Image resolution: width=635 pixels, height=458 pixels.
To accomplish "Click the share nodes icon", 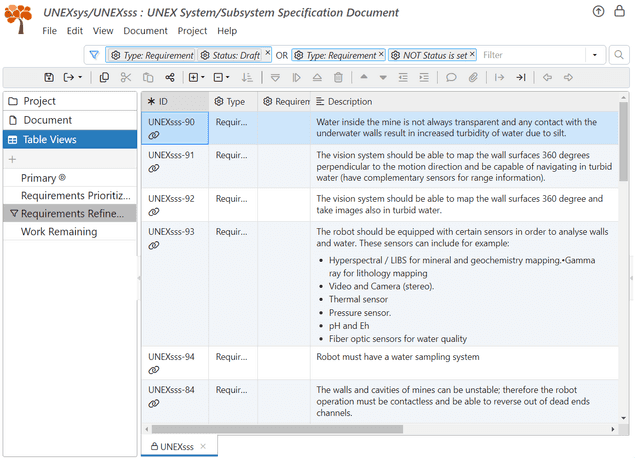I will coord(170,77).
